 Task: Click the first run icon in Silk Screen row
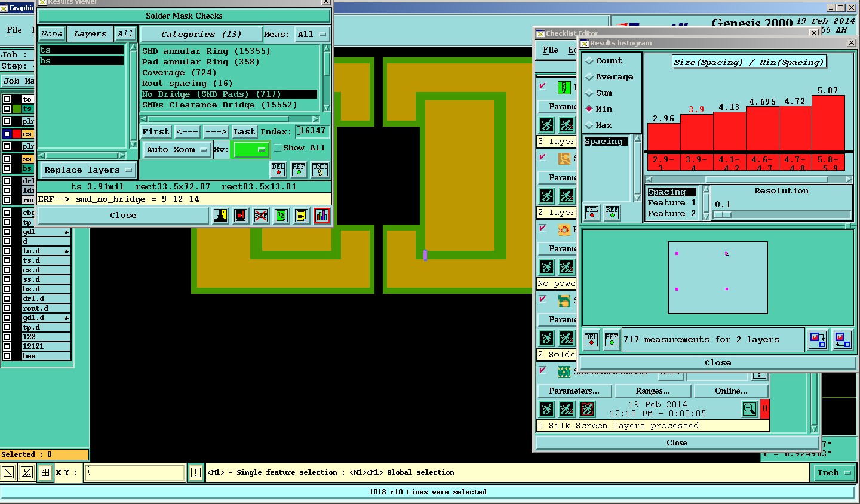tap(546, 409)
